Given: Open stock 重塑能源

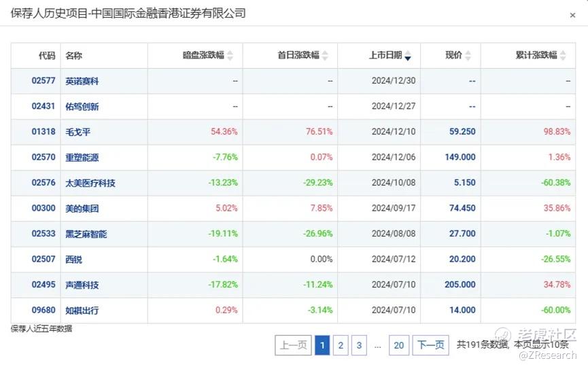Looking at the screenshot, I should click(82, 158).
